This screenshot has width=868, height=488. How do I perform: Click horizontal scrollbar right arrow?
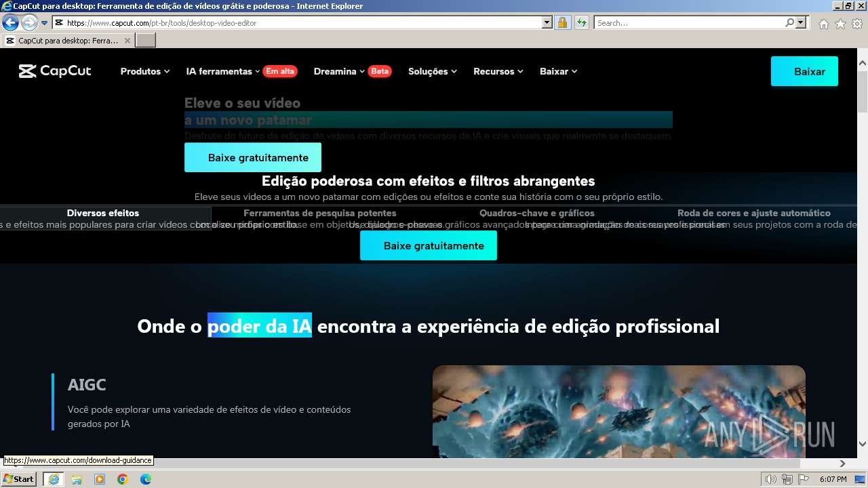[843, 464]
